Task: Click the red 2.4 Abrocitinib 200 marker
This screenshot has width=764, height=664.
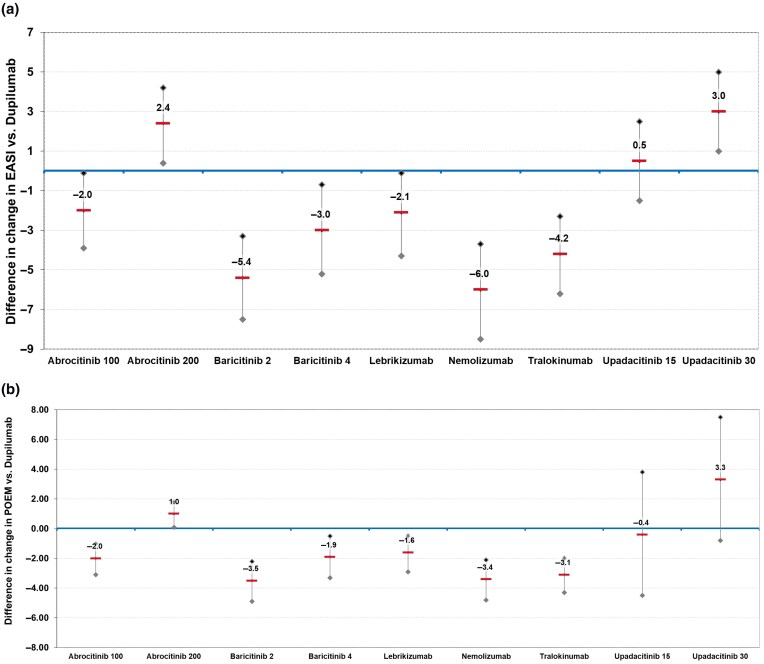Action: coord(163,123)
